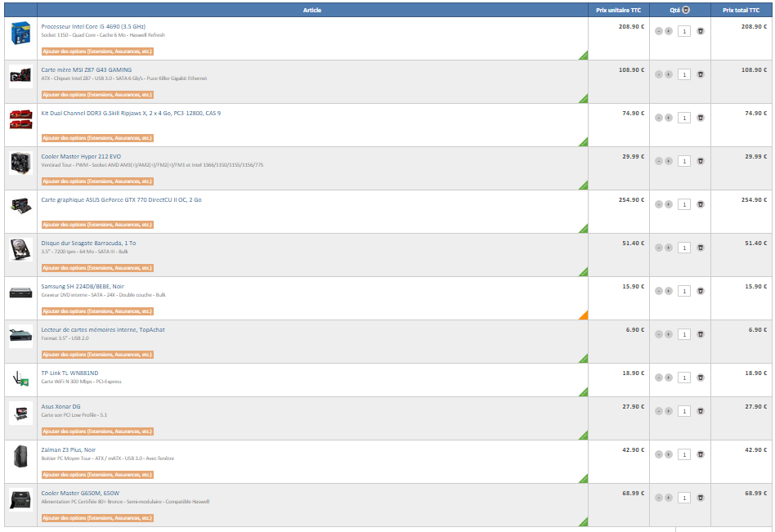This screenshot has width=775, height=532.
Task: Decrease quantity of Samsung SH-224DB burner
Action: tap(658, 291)
